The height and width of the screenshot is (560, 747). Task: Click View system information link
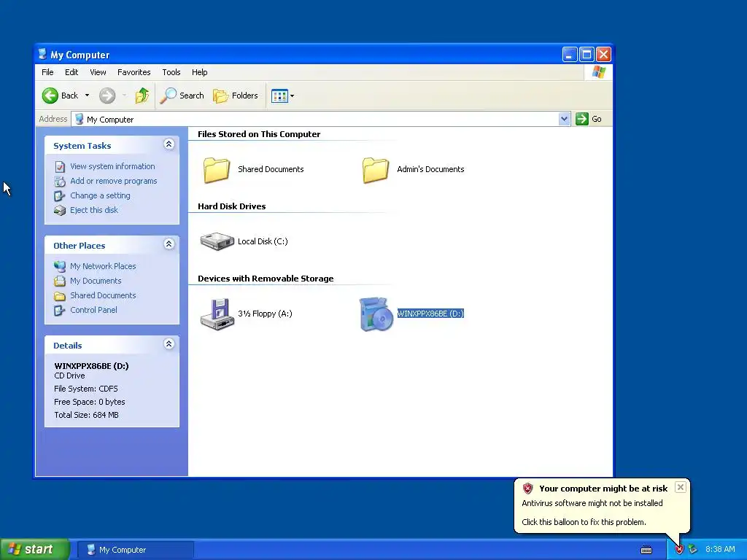click(112, 166)
